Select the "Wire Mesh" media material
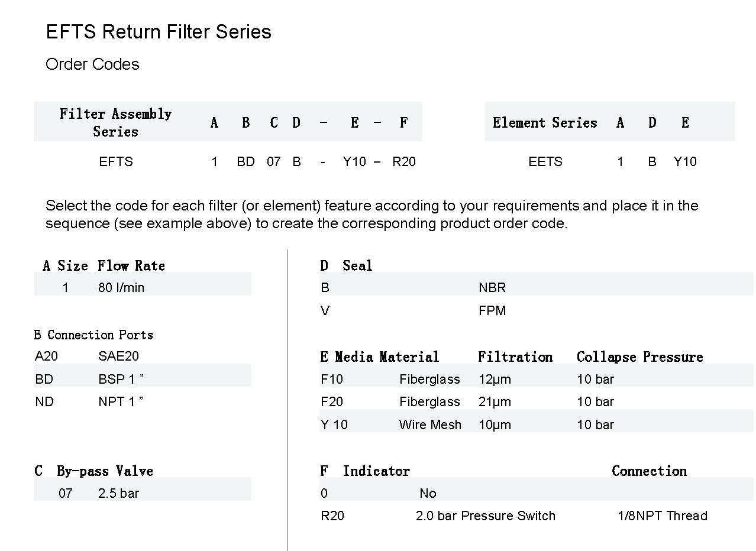The height and width of the screenshot is (551, 756). (x=430, y=425)
